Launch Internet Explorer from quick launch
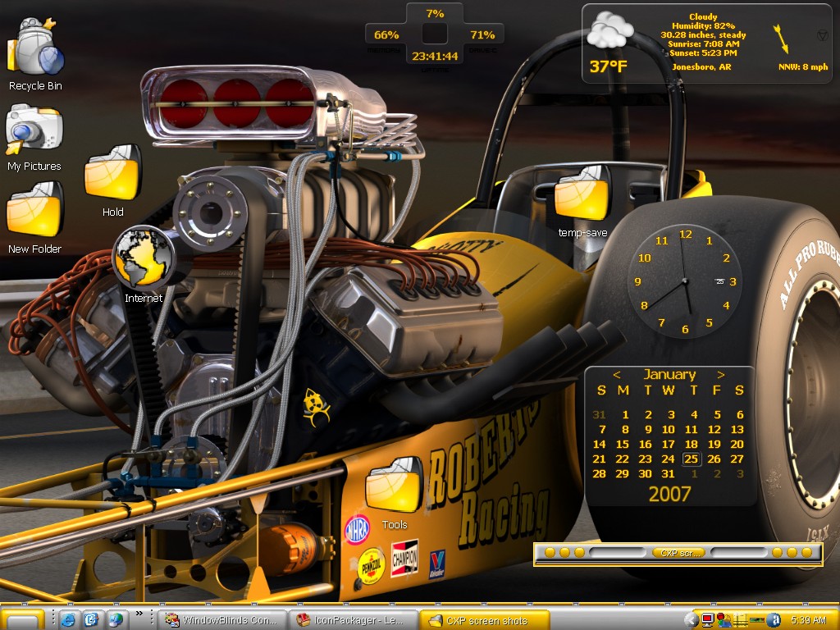This screenshot has width=840, height=630. [x=68, y=620]
